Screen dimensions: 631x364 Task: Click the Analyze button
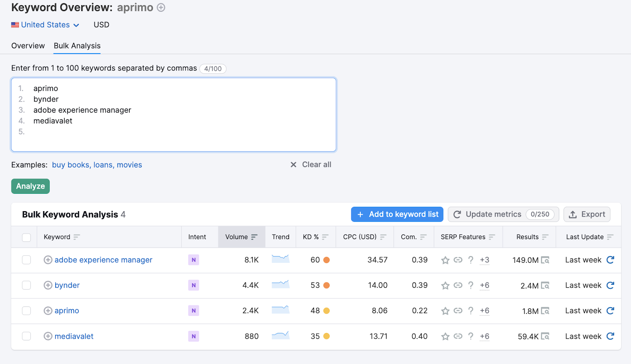click(x=30, y=186)
